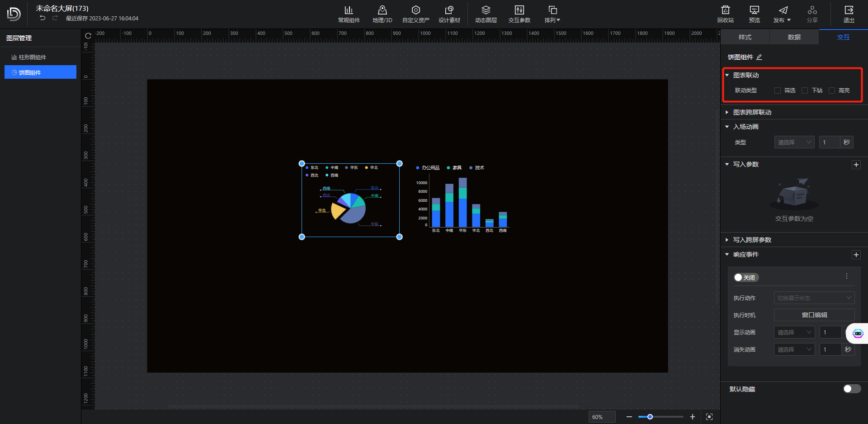Screen dimensions: 868x424
Task: Click the 预览 preview icon
Action: [754, 10]
